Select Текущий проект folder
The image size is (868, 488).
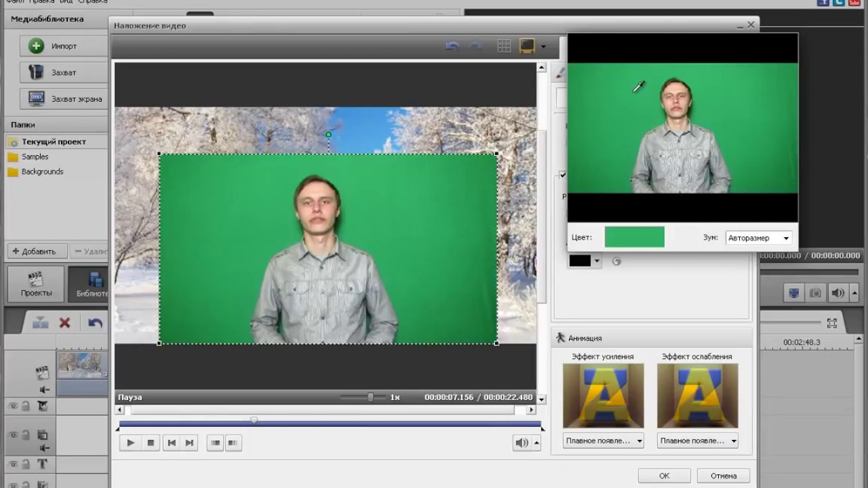point(56,142)
